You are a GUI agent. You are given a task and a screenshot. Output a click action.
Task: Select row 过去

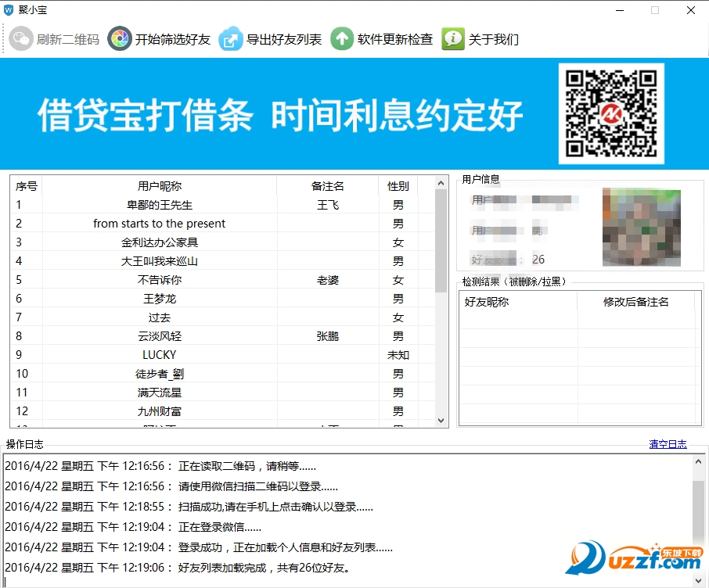(222, 317)
